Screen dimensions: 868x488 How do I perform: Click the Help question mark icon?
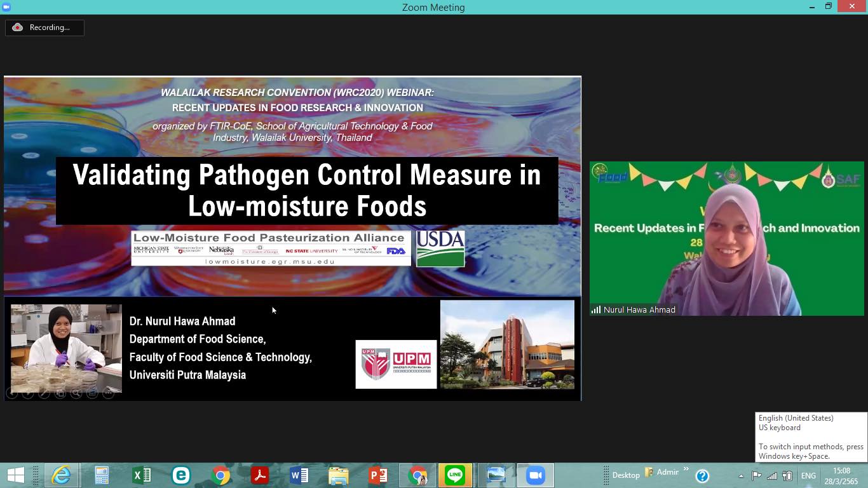[702, 475]
